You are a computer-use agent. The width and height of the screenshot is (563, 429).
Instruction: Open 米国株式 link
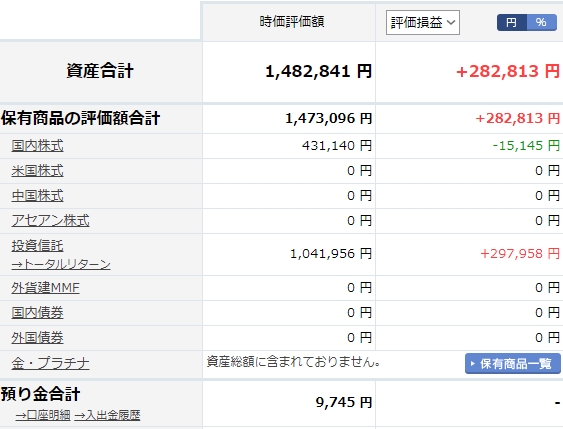[37, 171]
